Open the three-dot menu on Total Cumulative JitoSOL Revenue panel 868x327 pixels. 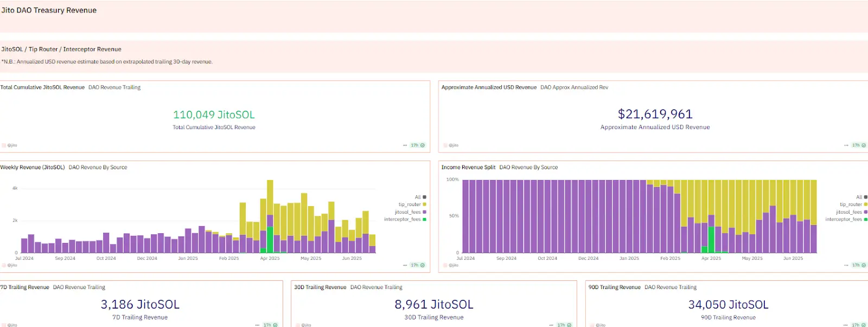point(405,145)
